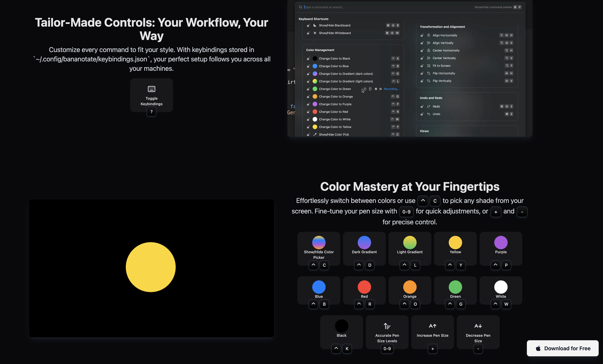
Task: Pick the Yellow swatch in the color grid
Action: pyautogui.click(x=455, y=242)
